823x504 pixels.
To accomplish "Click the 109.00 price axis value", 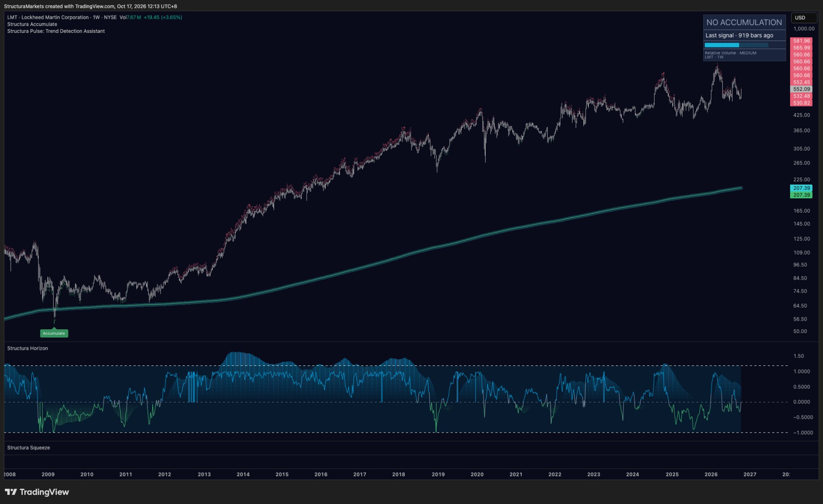I will pos(802,253).
